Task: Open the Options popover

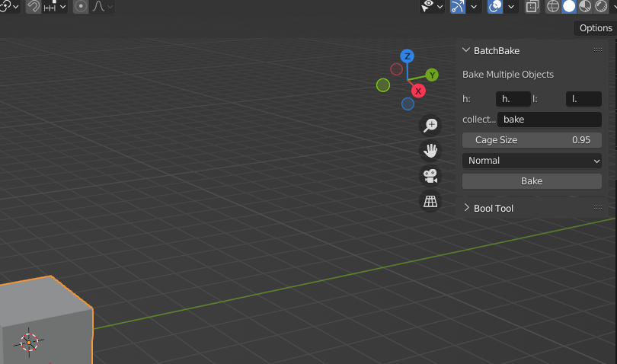Action: (x=596, y=28)
